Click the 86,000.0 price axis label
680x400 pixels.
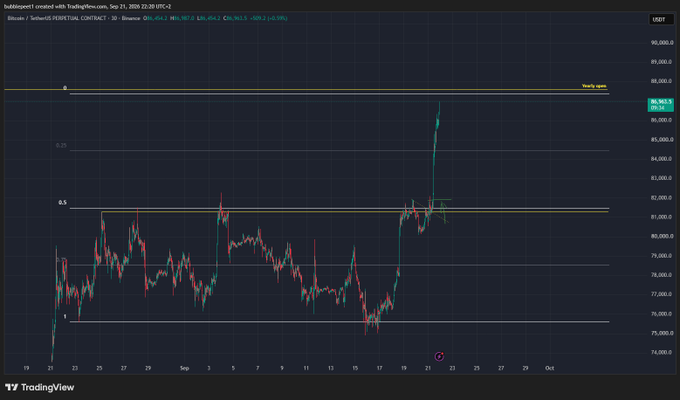(x=662, y=120)
